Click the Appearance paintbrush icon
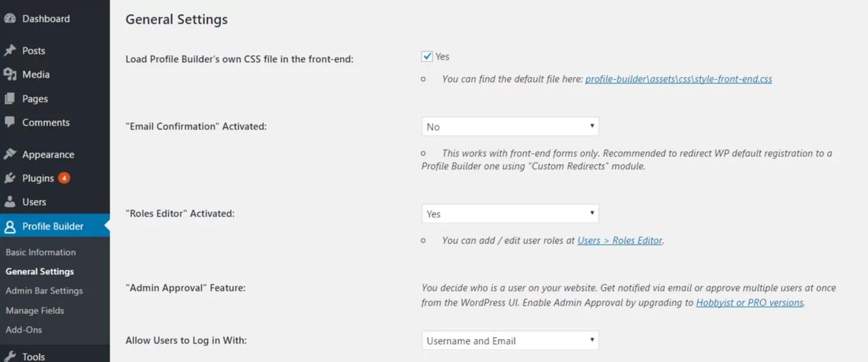 (x=10, y=154)
